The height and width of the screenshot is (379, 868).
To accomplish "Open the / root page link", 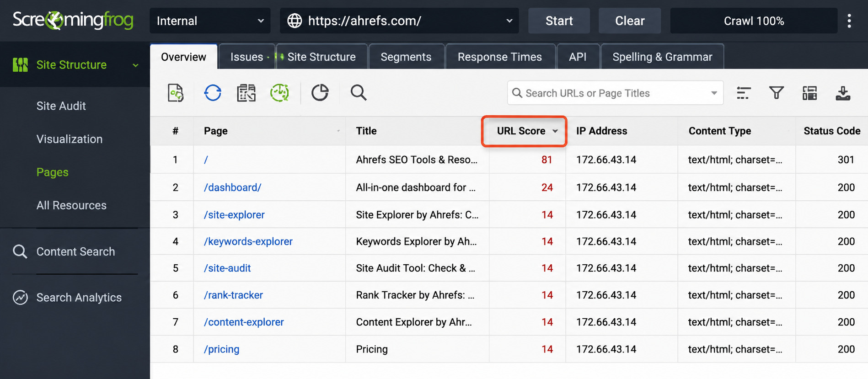I will (206, 160).
